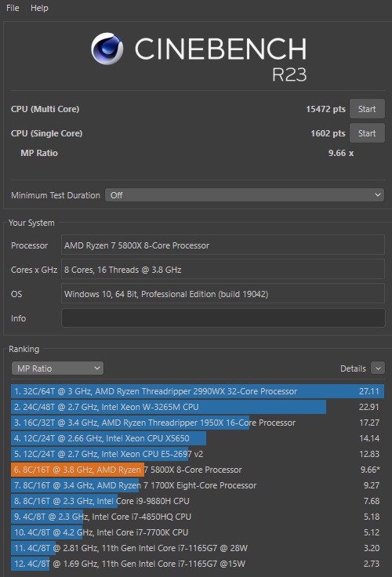Click the OS information field

[x=223, y=294]
